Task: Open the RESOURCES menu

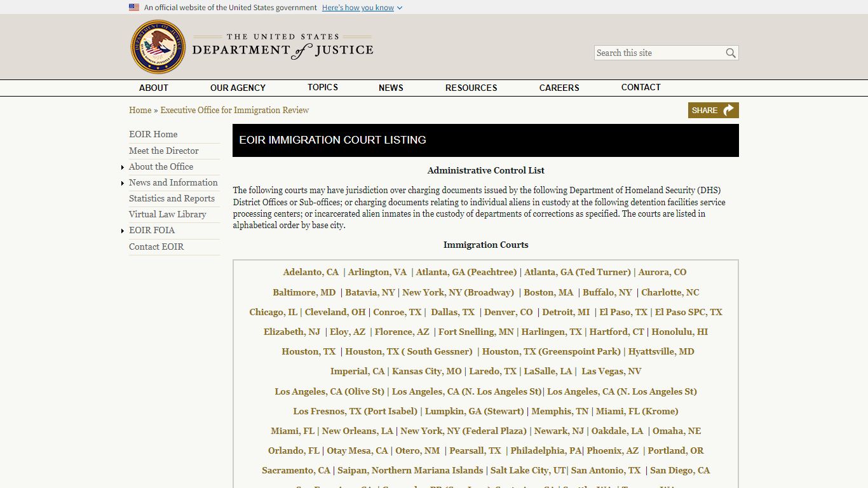Action: click(x=471, y=88)
